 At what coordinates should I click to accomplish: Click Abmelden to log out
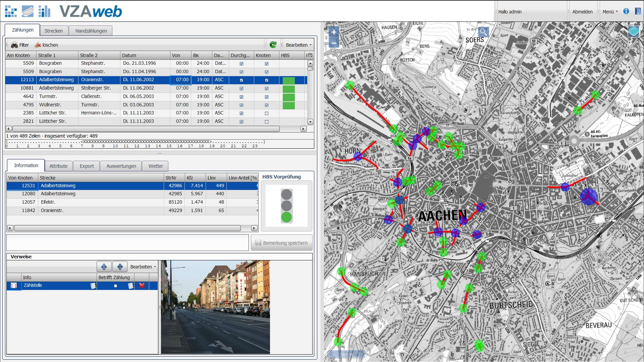[x=582, y=11]
